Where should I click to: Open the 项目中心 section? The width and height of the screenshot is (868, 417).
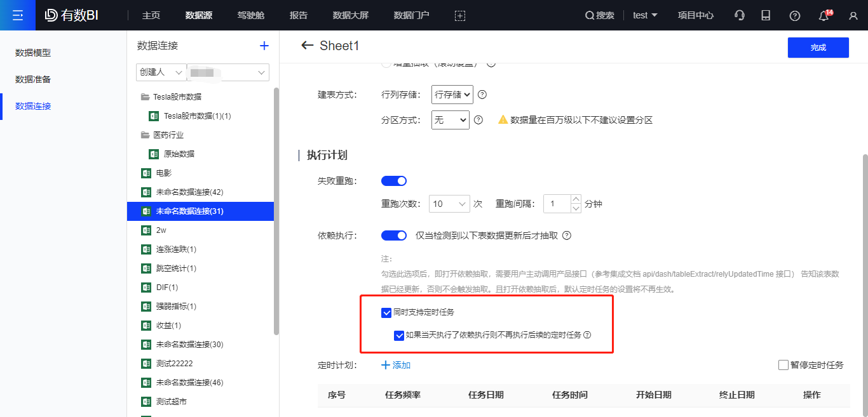tap(695, 15)
